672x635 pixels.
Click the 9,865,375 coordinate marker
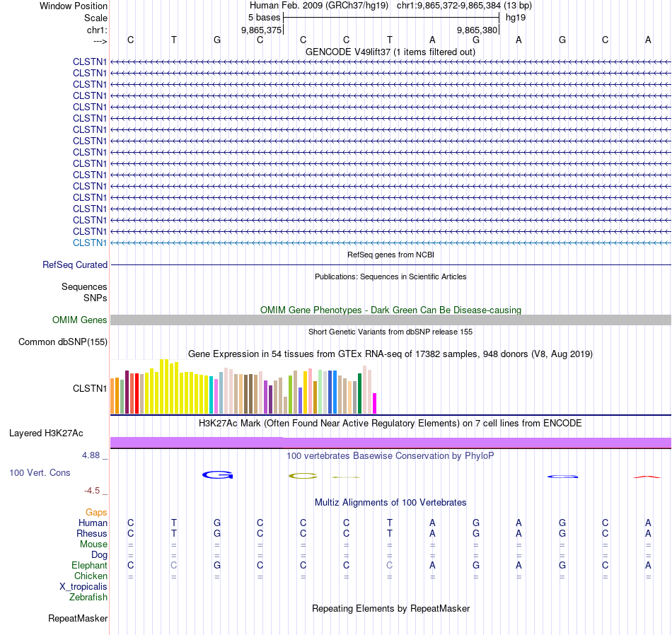[x=262, y=30]
